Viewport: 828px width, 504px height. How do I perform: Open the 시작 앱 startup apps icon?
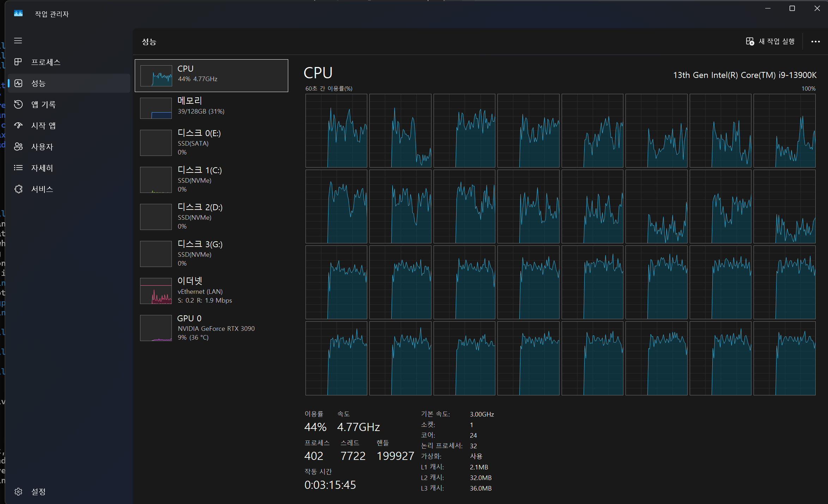pos(18,126)
